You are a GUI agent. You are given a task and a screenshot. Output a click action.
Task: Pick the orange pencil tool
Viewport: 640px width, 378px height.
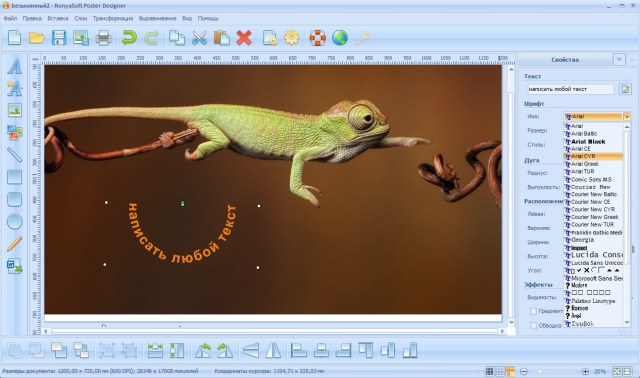click(x=14, y=244)
